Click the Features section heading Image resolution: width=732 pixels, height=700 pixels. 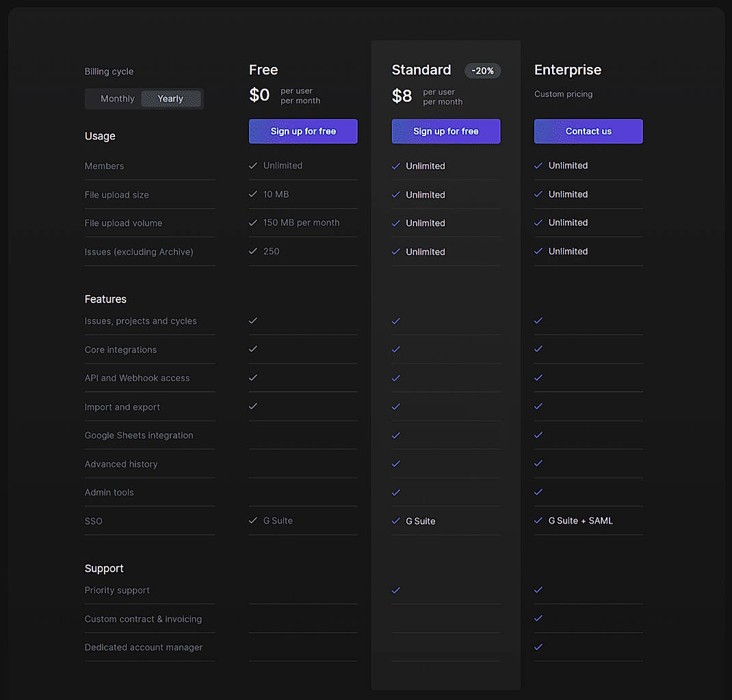point(105,299)
